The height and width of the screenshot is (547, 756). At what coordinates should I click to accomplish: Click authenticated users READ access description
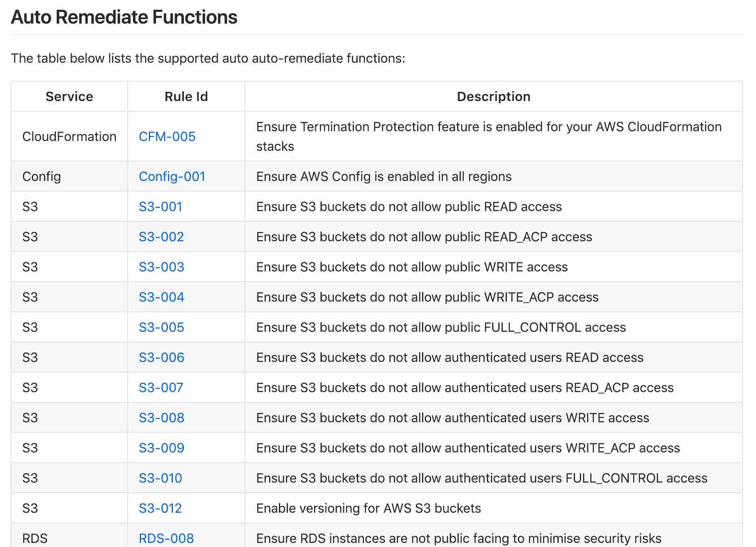450,357
